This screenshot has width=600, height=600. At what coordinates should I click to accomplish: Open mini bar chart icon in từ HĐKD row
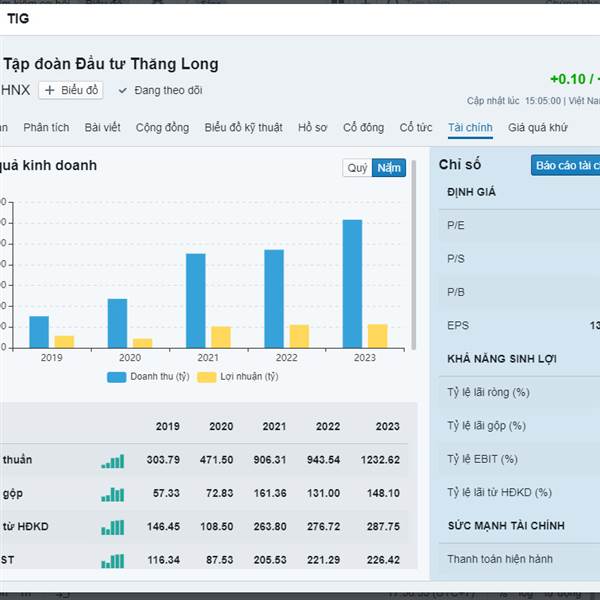(112, 527)
